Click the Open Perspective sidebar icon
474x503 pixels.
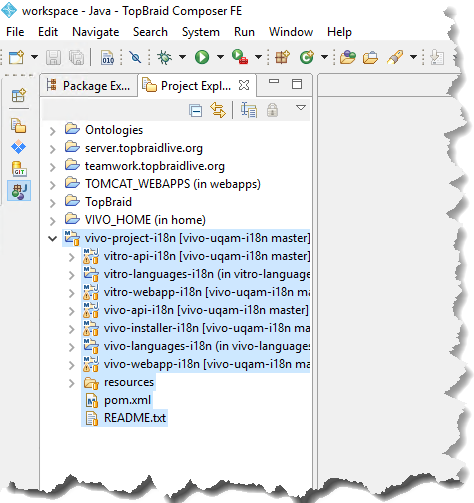click(19, 96)
